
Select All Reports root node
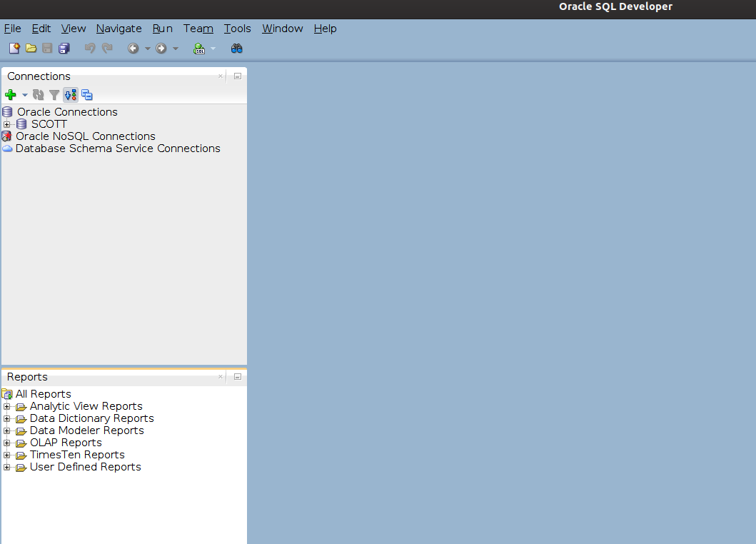pyautogui.click(x=44, y=394)
